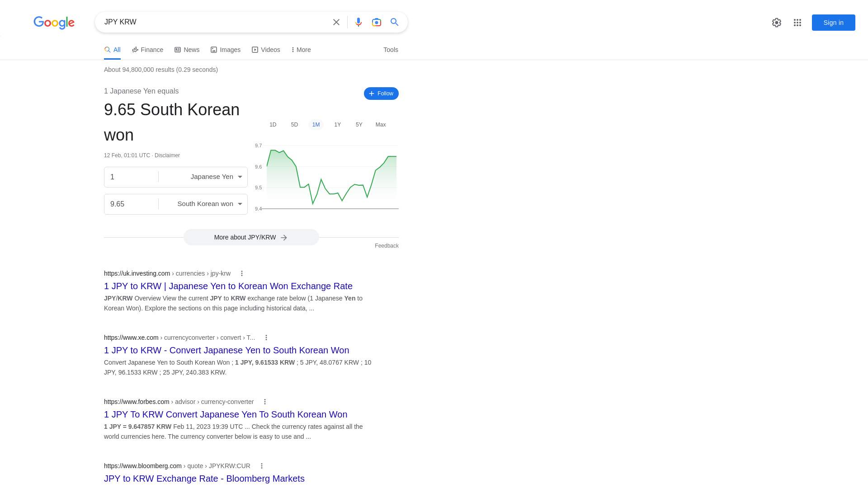Select the 5Y chart range
Screen dimensions: 868x488
[x=359, y=125]
